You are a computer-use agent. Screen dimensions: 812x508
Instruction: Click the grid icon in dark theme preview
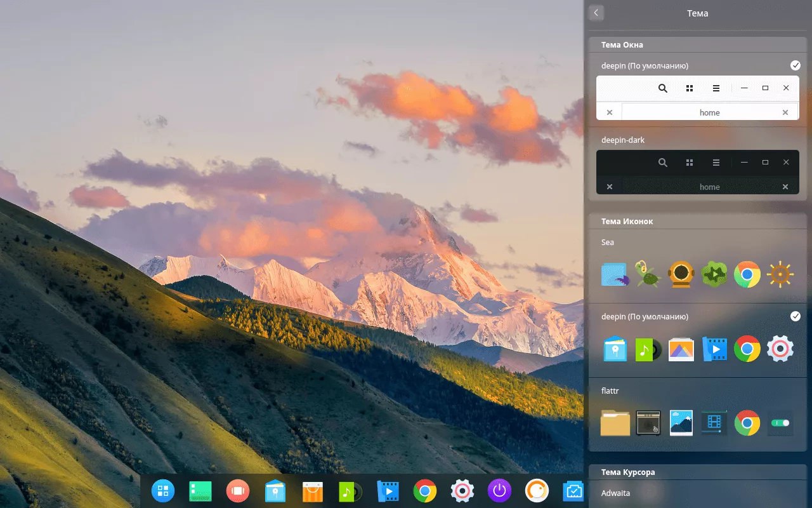690,163
